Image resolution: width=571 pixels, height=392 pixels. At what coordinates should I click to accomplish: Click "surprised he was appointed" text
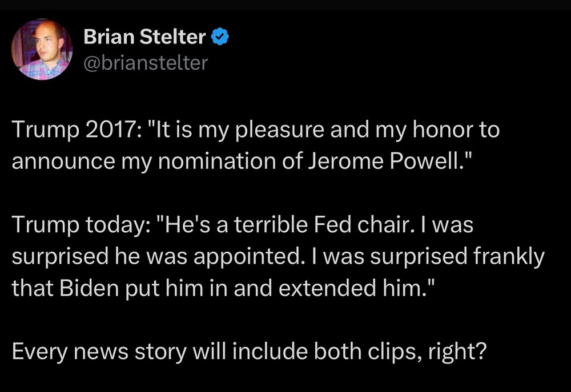pyautogui.click(x=156, y=256)
